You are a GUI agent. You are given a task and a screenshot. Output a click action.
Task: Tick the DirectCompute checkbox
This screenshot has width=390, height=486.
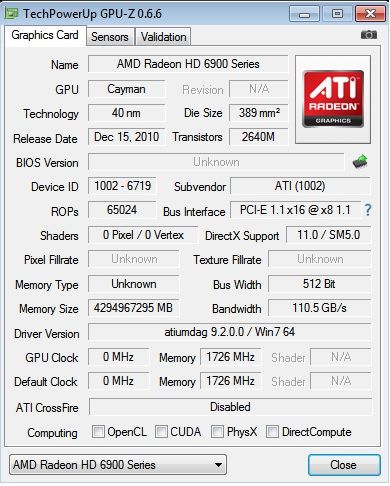[x=272, y=431]
